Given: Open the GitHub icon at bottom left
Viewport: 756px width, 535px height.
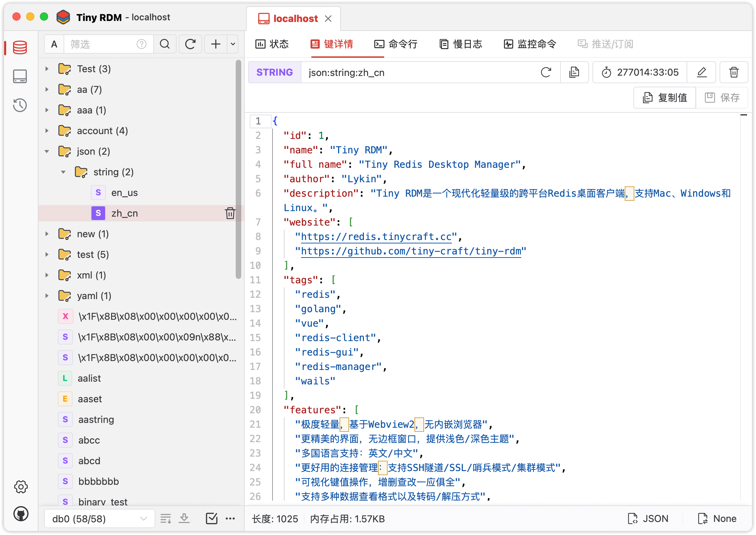Looking at the screenshot, I should (x=21, y=514).
